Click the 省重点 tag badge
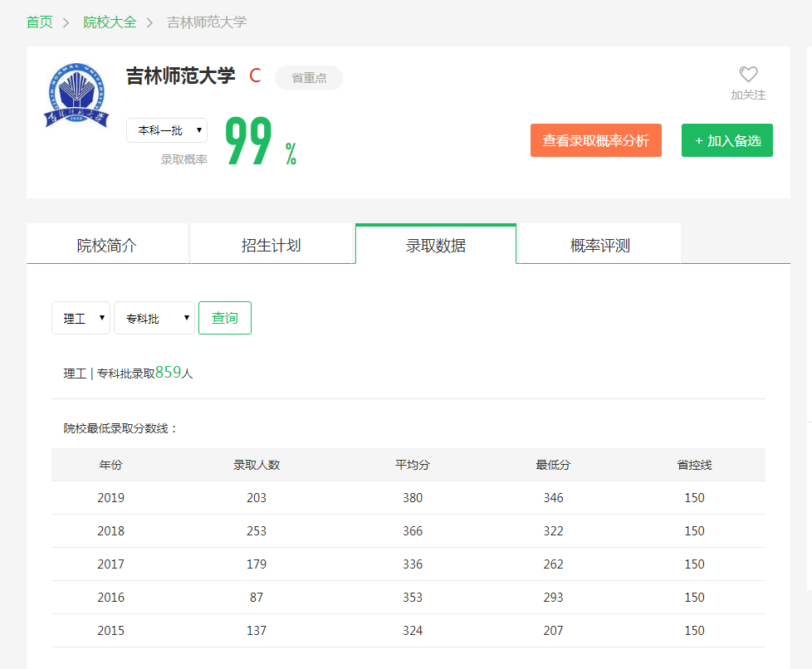 coord(309,78)
